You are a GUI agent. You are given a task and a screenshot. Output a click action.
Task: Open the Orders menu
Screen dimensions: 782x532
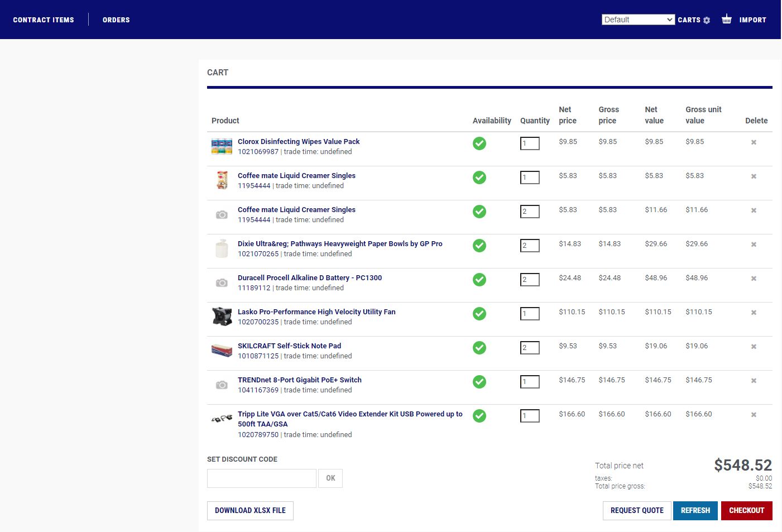[x=116, y=20]
